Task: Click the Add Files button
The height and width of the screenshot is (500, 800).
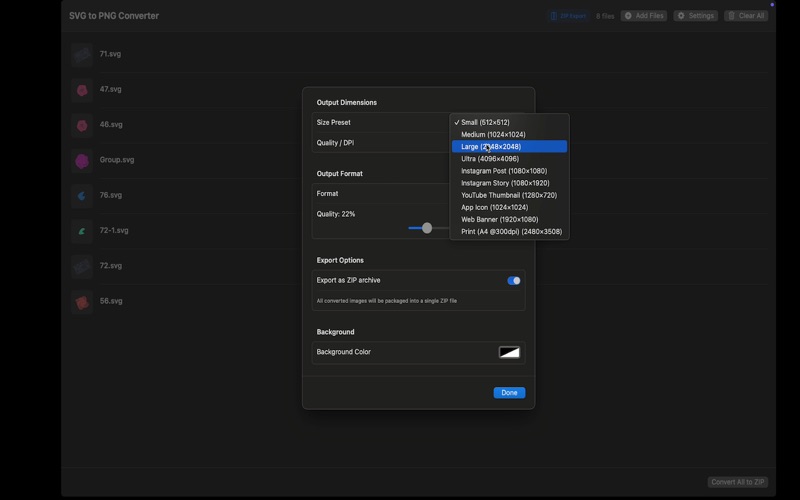Action: 644,16
